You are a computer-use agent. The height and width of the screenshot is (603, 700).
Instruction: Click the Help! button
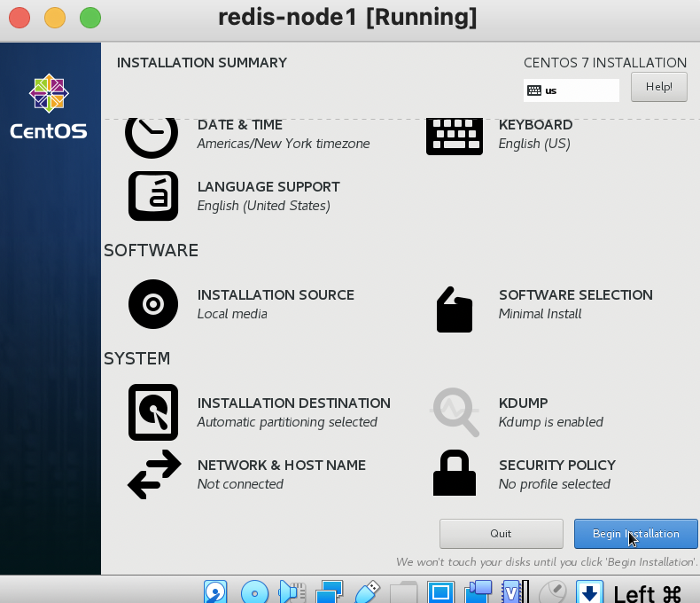(x=659, y=87)
